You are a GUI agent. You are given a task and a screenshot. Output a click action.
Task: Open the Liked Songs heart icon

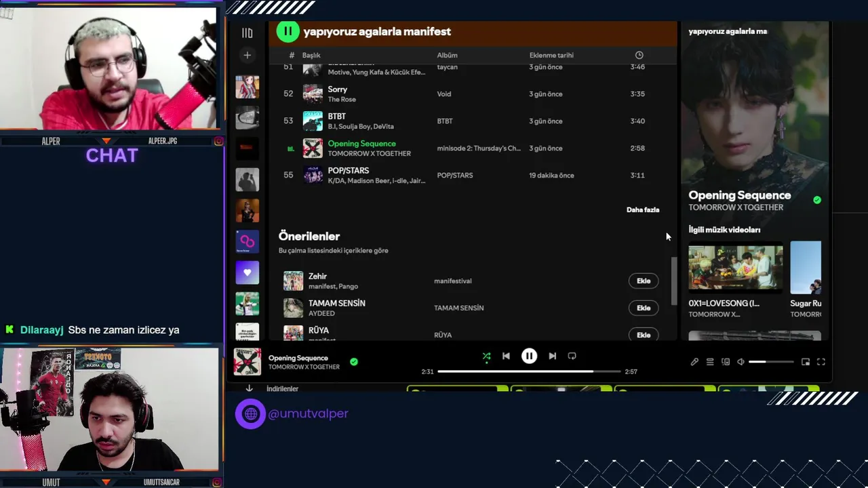pyautogui.click(x=247, y=272)
